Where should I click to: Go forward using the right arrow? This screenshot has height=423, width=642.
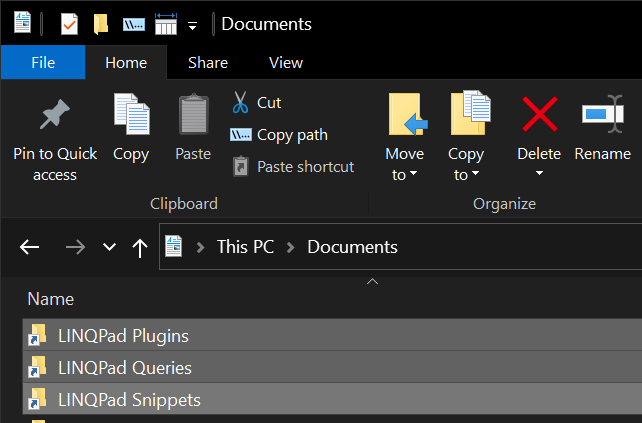(75, 247)
